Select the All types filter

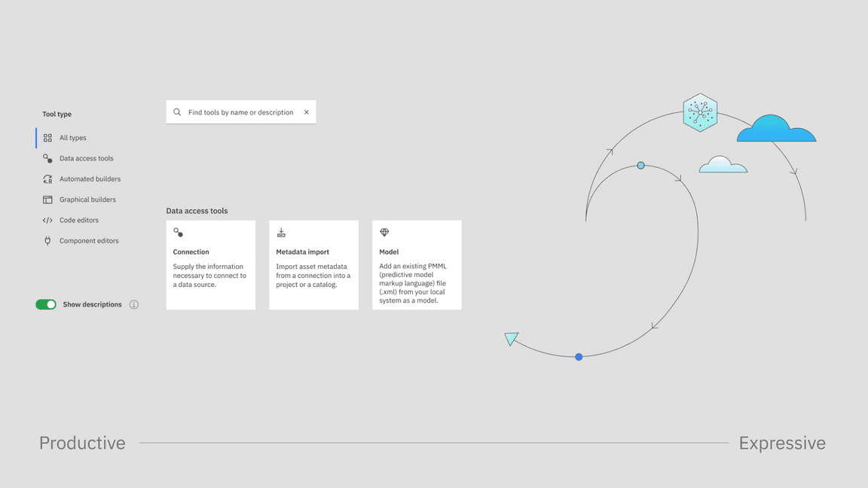(73, 138)
